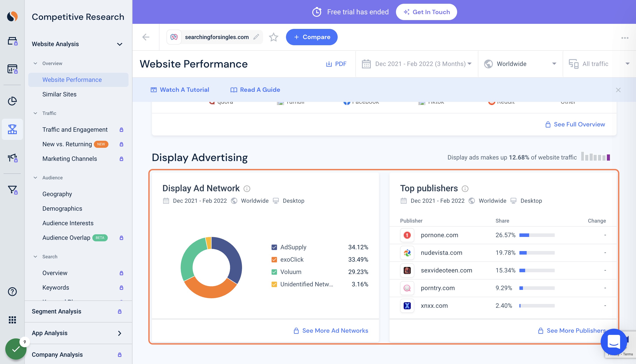
Task: Toggle the Unidentified Network checkbox
Action: click(x=274, y=284)
